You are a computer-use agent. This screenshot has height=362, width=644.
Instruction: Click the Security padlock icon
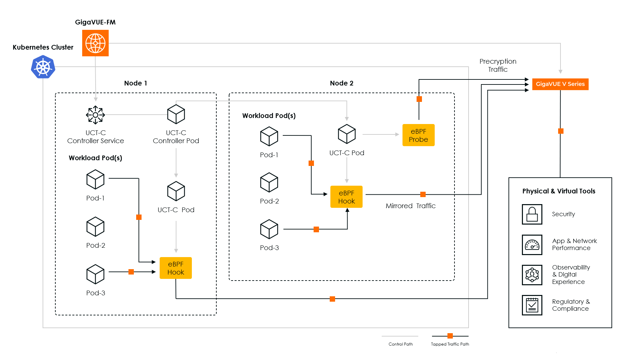532,214
